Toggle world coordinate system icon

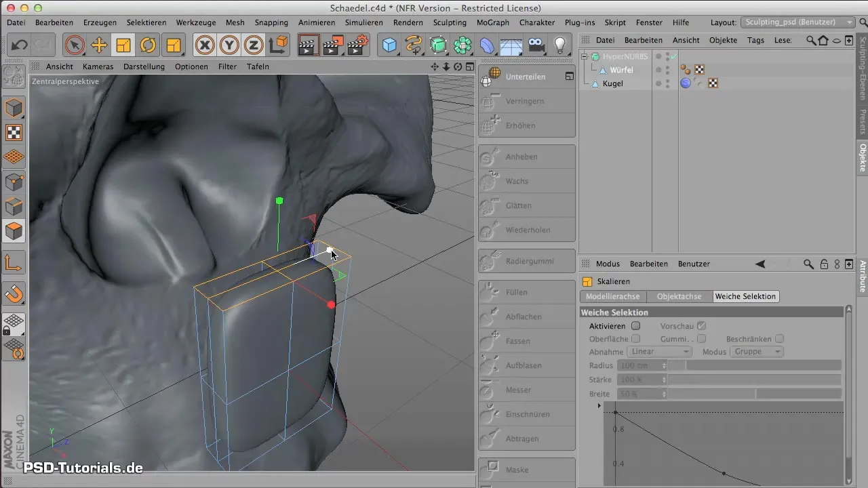point(278,45)
